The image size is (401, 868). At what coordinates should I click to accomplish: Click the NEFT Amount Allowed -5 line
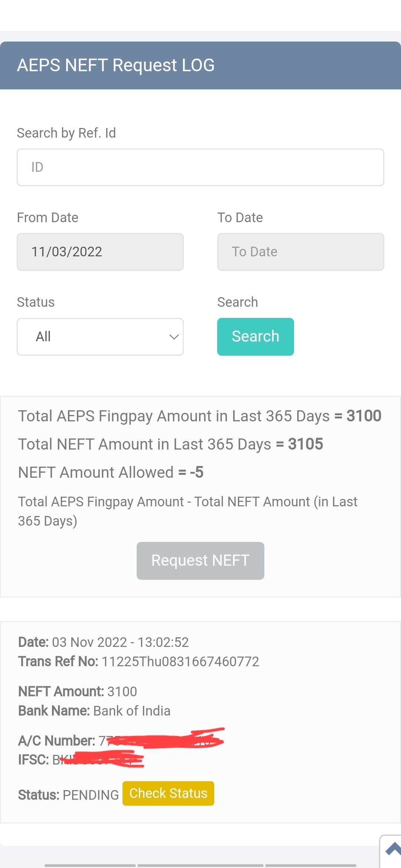click(x=111, y=472)
